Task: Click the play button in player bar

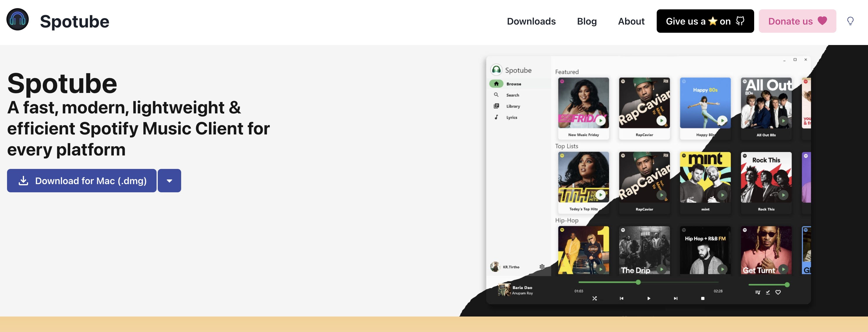Action: point(649,298)
